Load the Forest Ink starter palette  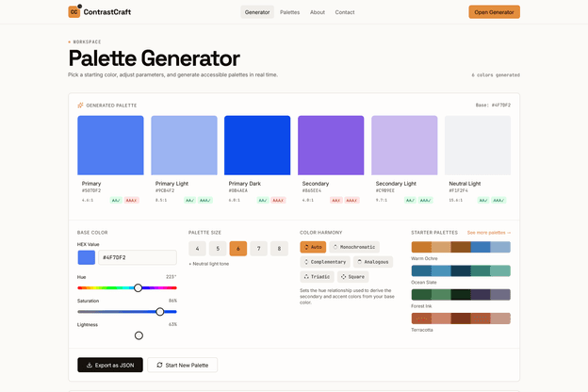[461, 294]
